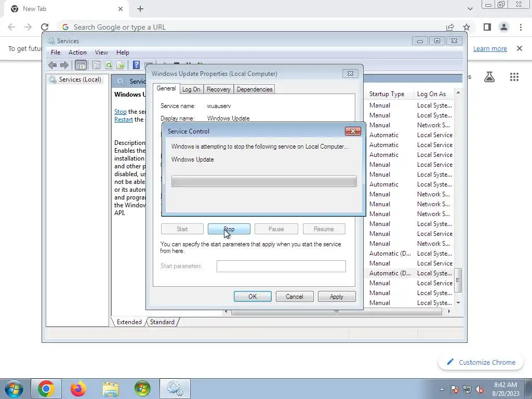Open Properties icon in Services toolbar
This screenshot has height=399, width=532.
click(96, 65)
